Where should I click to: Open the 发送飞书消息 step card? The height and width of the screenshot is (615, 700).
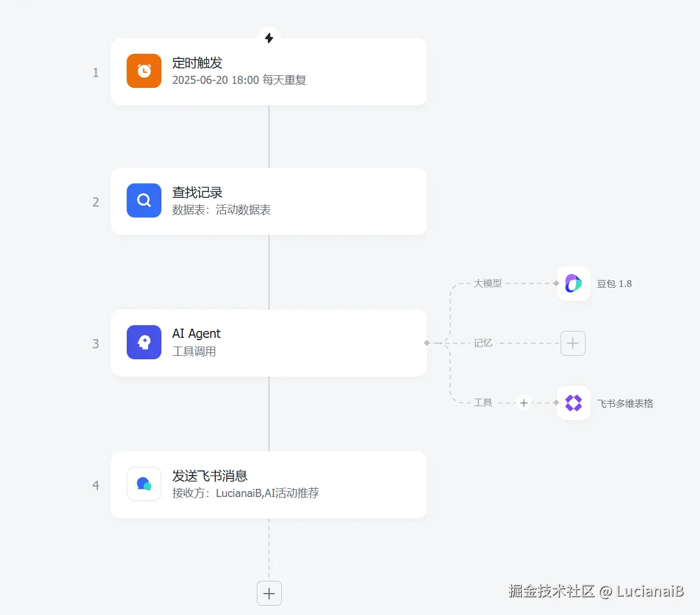click(x=269, y=485)
